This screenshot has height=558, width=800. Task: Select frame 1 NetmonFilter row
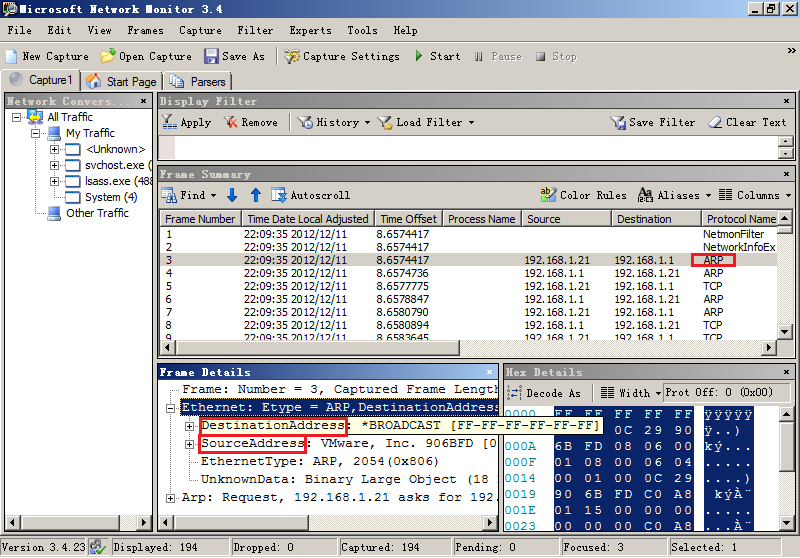tap(468, 234)
